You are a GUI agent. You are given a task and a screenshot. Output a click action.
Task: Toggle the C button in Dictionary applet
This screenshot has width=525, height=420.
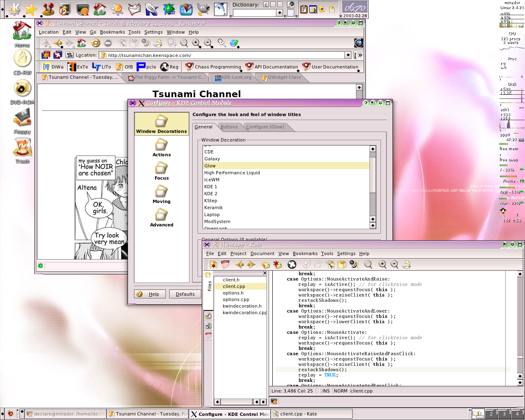266,5
